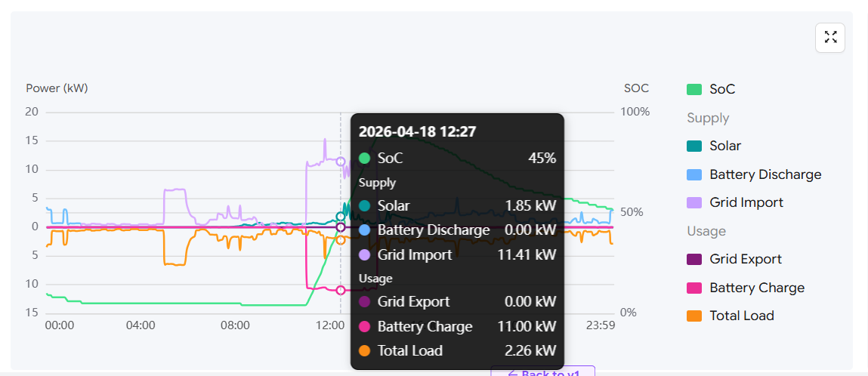Click the 23:59 time axis label
This screenshot has width=868, height=376.
tap(601, 325)
